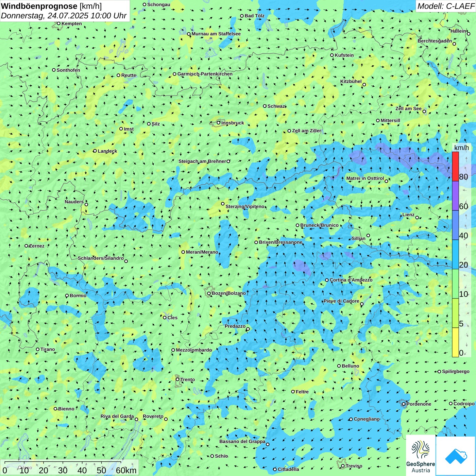Click the Codroipo label
The image size is (476, 476).
click(464, 404)
